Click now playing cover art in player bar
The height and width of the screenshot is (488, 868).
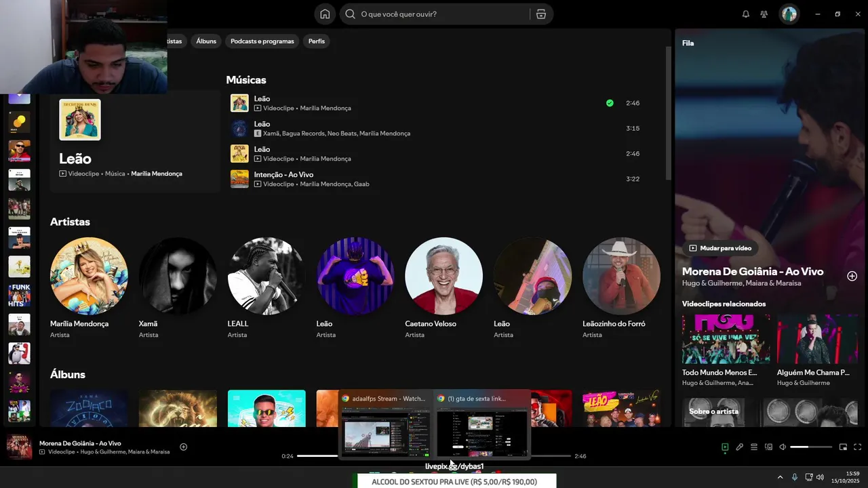(19, 447)
